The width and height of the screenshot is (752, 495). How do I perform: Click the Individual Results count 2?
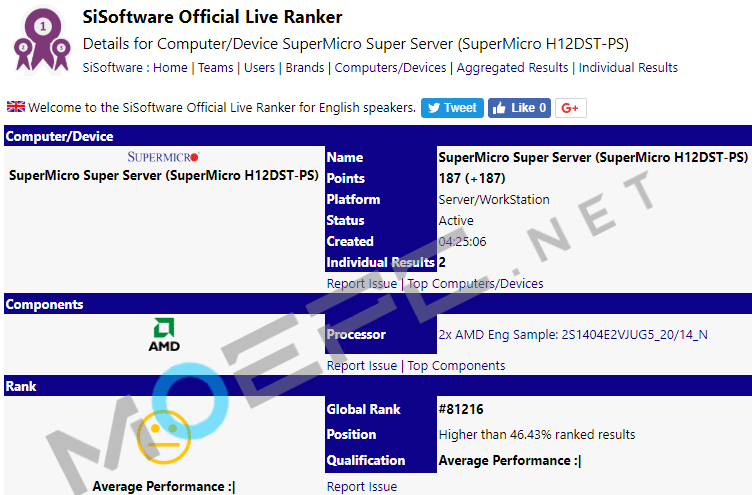442,262
